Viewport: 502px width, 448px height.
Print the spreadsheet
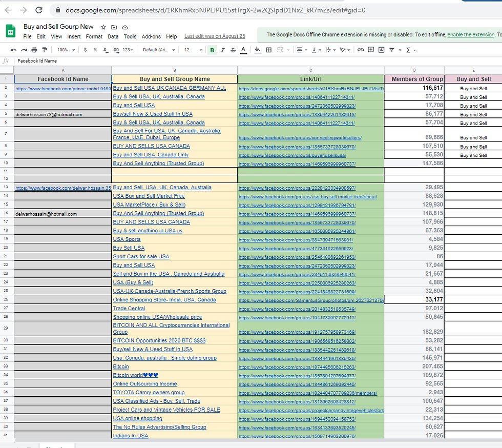coord(34,50)
